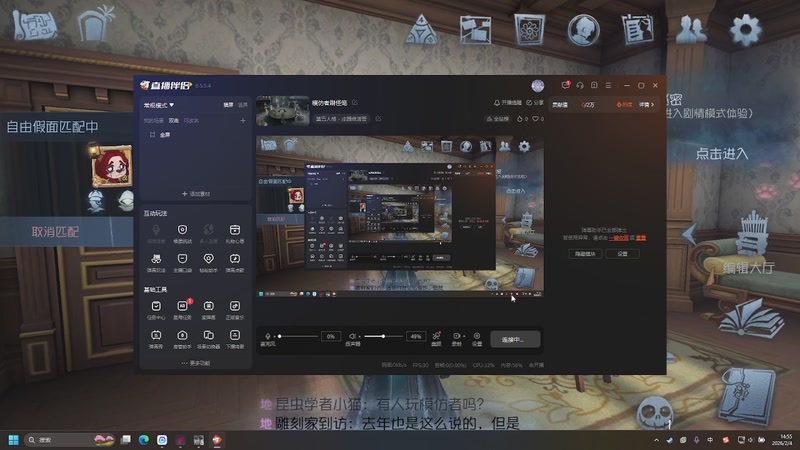Mute the speaker via its icon
The width and height of the screenshot is (800, 450).
pos(352,336)
